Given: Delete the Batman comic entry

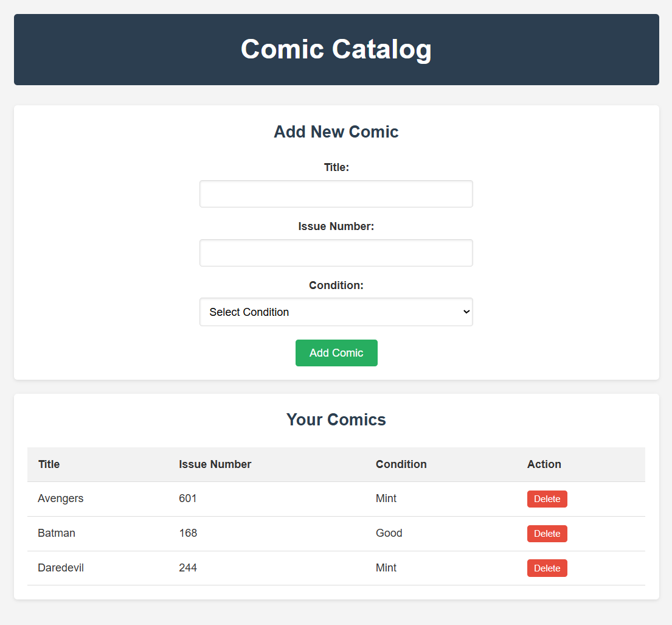Looking at the screenshot, I should tap(547, 534).
